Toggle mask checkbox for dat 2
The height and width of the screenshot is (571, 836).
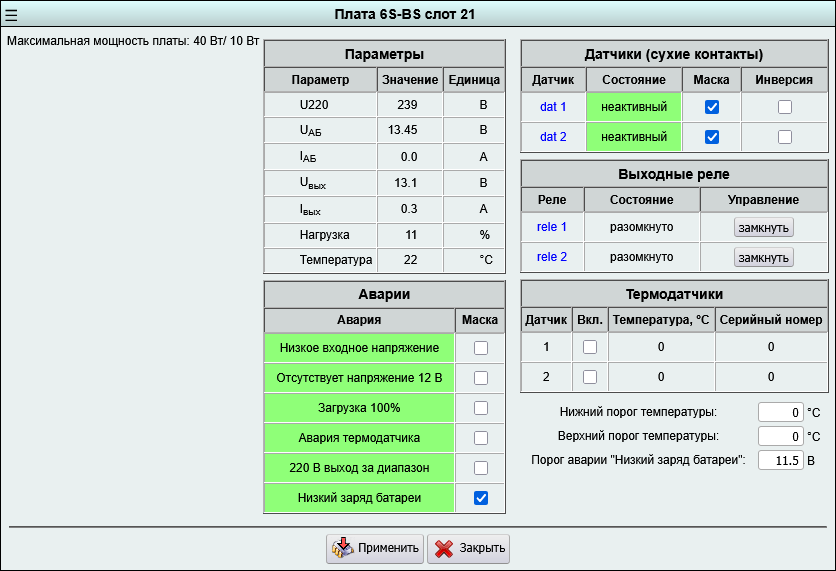click(712, 137)
